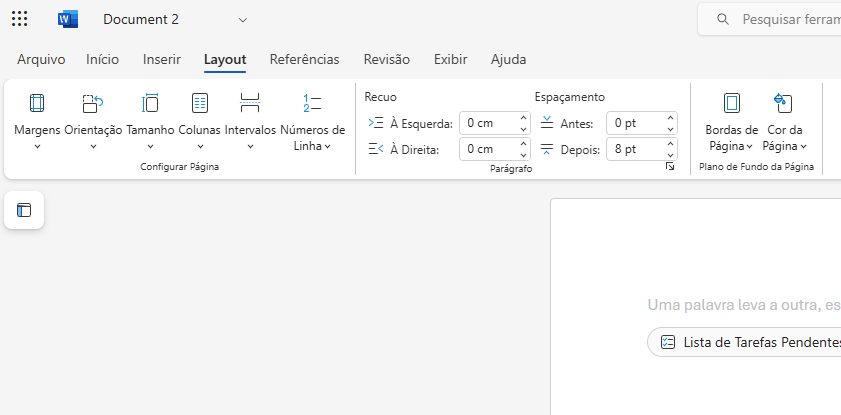Open the Parágrafo dialog launcher
Viewport: 841px width, 415px height.
[x=669, y=168]
